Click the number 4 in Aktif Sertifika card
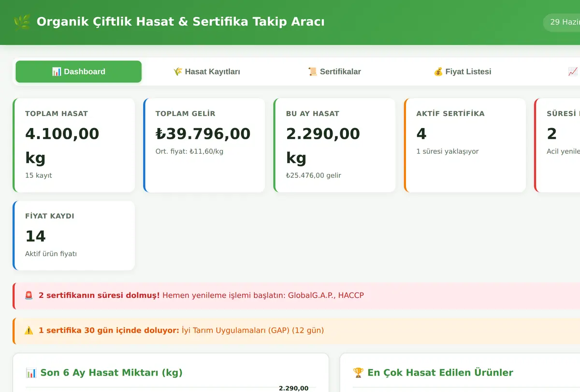The height and width of the screenshot is (392, 580). [421, 133]
